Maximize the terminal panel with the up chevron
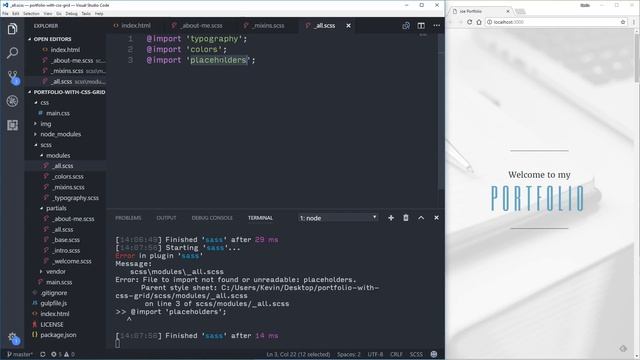The height and width of the screenshot is (360, 640). point(421,218)
